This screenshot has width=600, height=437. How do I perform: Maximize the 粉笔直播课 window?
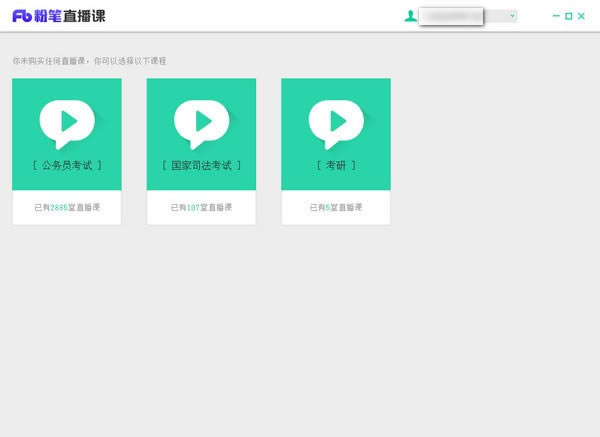click(569, 16)
